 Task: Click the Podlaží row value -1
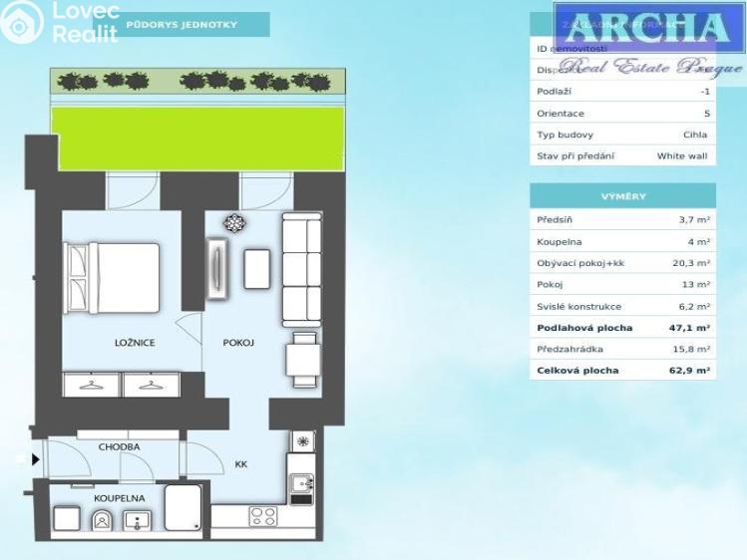705,92
